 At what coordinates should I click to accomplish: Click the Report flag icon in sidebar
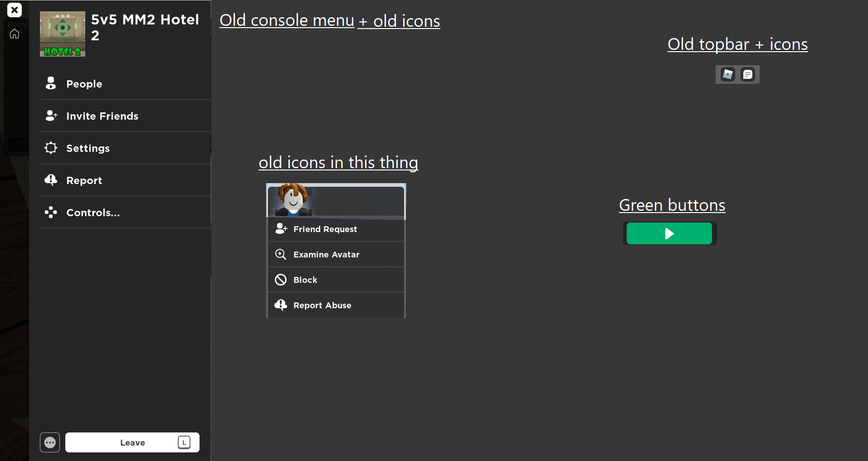tap(50, 180)
